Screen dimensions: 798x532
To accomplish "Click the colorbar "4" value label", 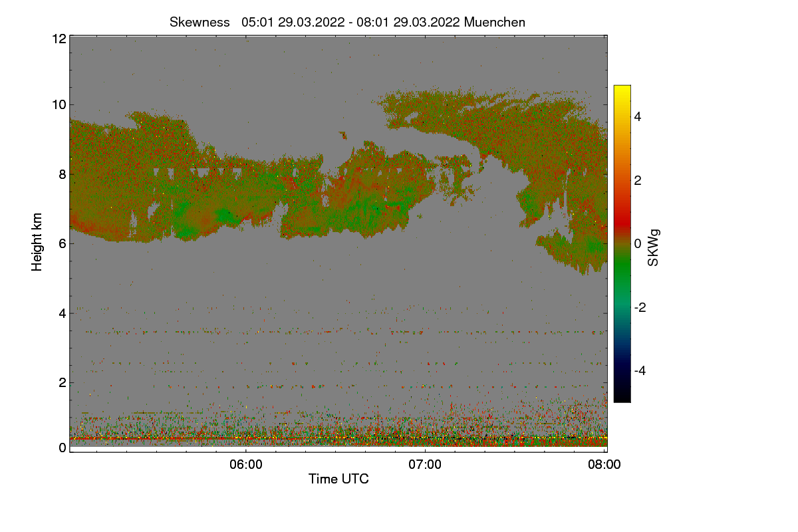I will point(639,116).
